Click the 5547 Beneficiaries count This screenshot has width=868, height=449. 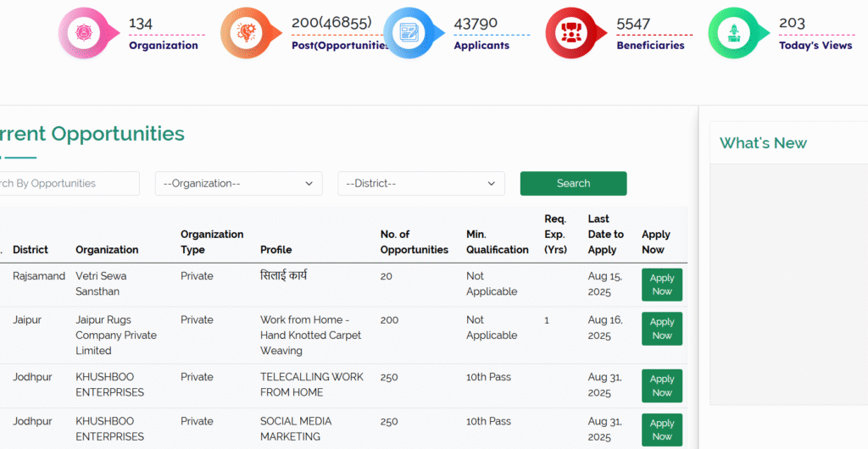(x=633, y=24)
